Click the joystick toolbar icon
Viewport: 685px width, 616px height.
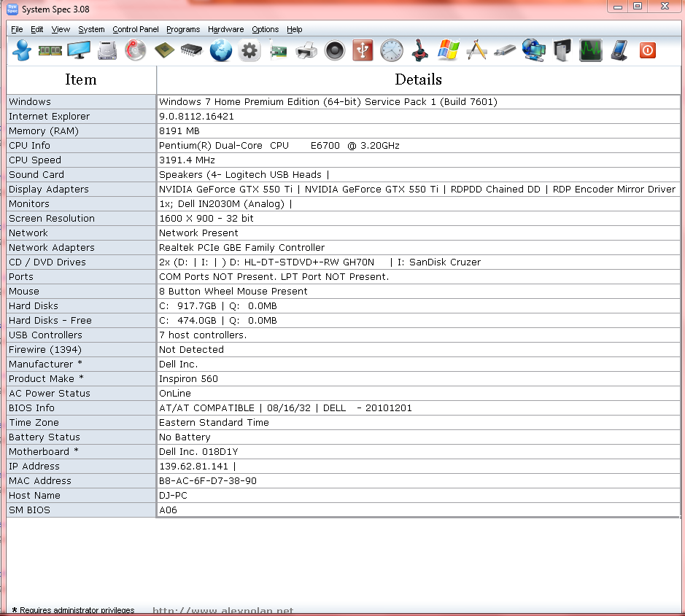coord(419,50)
